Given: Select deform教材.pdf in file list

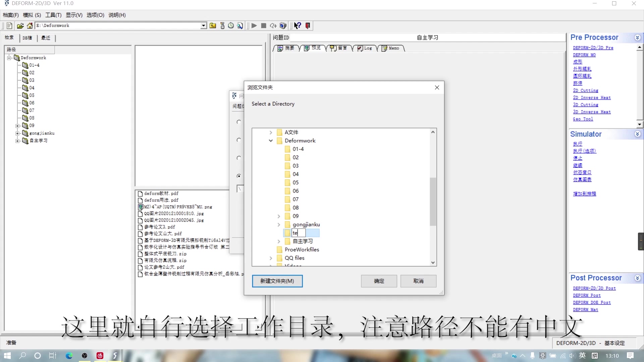Looking at the screenshot, I should pyautogui.click(x=161, y=193).
